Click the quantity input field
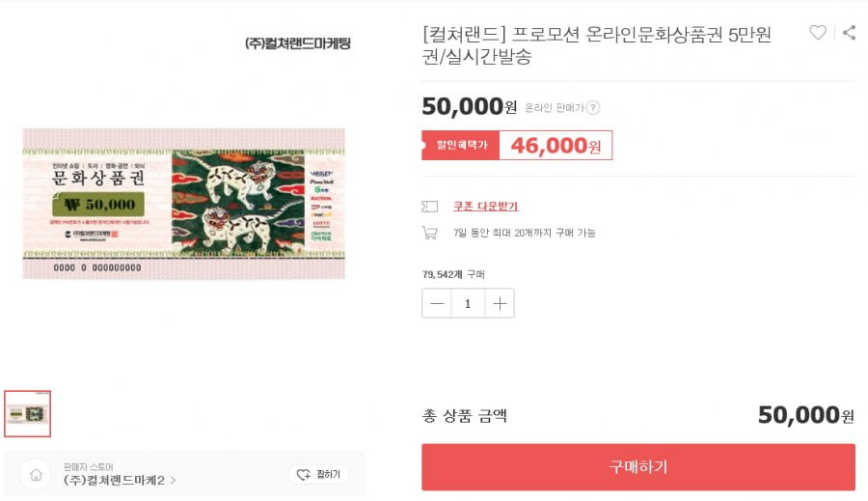This screenshot has width=868, height=501. (x=468, y=303)
